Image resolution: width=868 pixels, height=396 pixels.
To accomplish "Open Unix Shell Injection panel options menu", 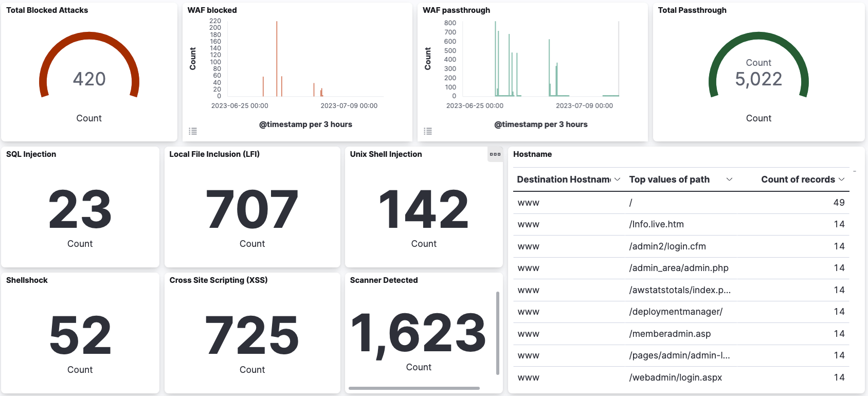I will point(495,154).
